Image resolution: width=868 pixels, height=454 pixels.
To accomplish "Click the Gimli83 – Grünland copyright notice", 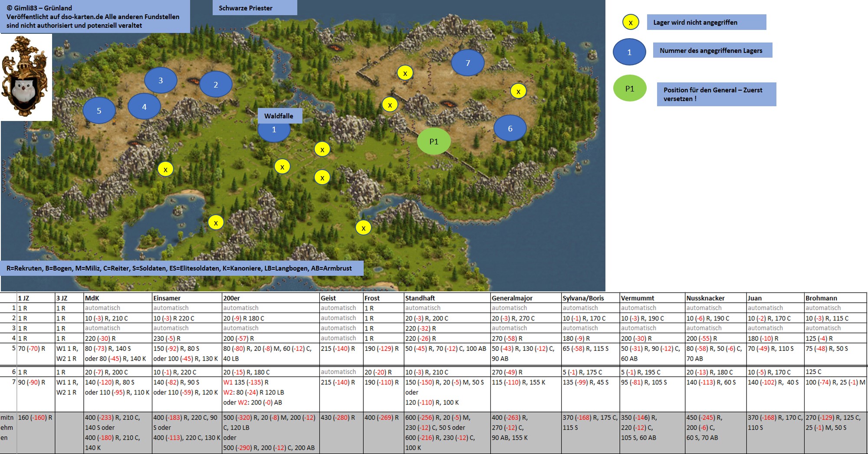I will [95, 16].
